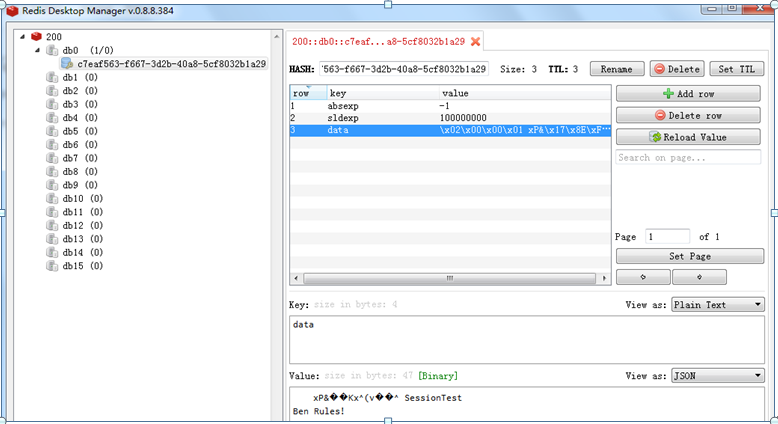Collapse the 200 server tree node

coord(22,36)
